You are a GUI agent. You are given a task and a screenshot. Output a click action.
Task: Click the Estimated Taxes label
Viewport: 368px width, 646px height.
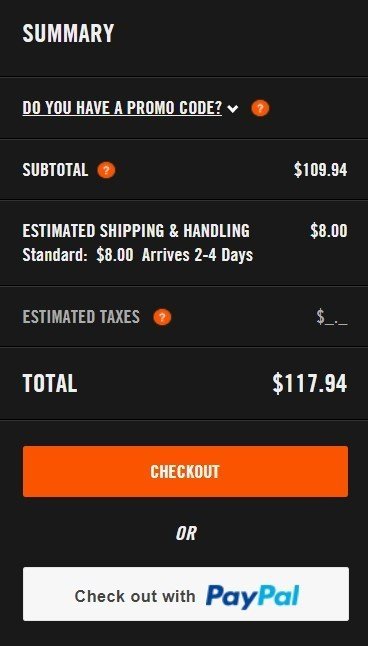coord(81,317)
